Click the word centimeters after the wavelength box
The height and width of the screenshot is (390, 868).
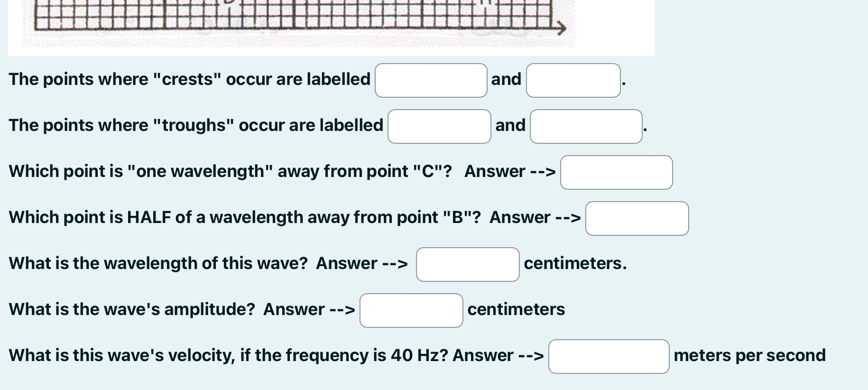click(x=575, y=263)
